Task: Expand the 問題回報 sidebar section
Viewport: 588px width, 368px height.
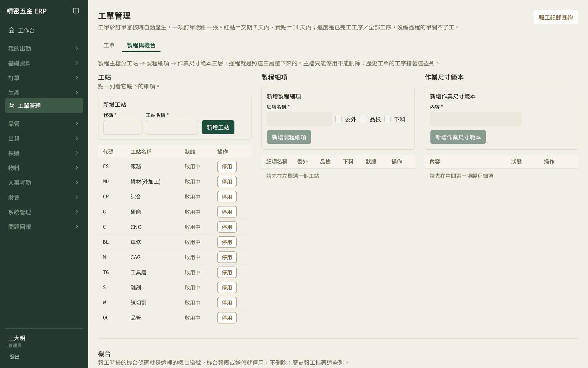Action: tap(44, 227)
